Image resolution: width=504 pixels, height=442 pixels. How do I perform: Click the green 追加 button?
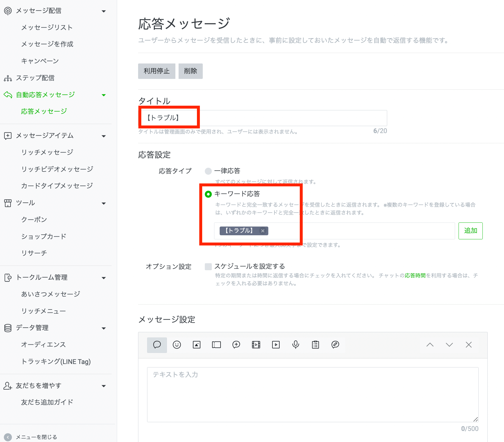click(x=470, y=231)
